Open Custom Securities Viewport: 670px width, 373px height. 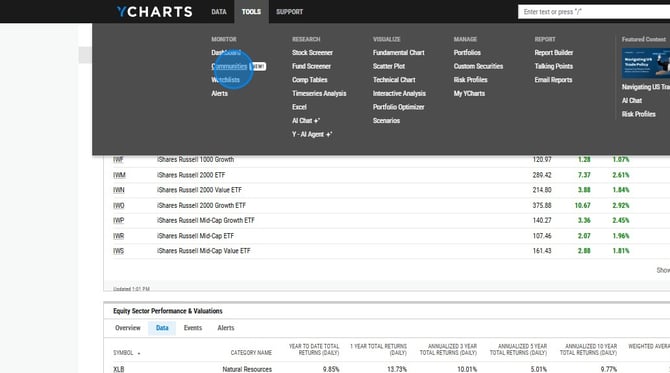478,66
